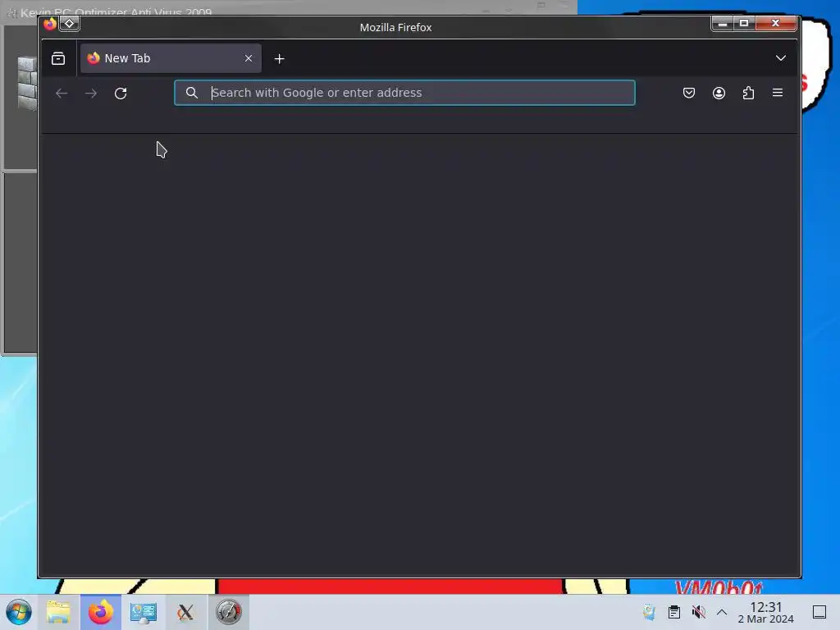Open the gauge-shaped taskbar application
Screen dimensions: 840x630
coord(228,612)
